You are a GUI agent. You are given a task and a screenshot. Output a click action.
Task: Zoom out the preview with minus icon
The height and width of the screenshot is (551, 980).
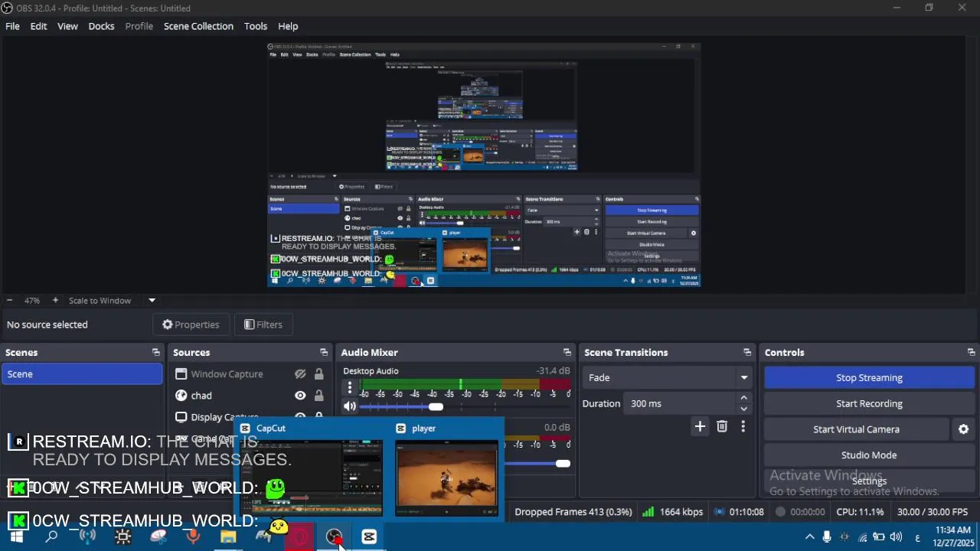(x=9, y=301)
